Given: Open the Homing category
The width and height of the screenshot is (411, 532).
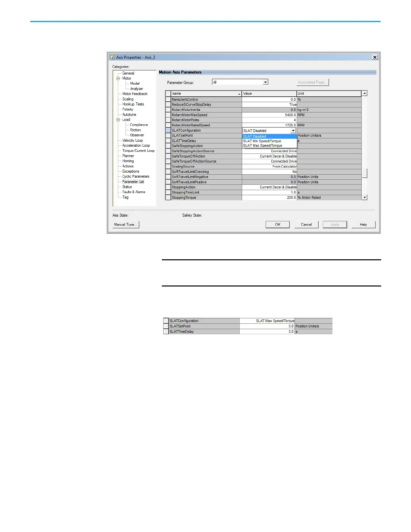Looking at the screenshot, I should pyautogui.click(x=128, y=161).
